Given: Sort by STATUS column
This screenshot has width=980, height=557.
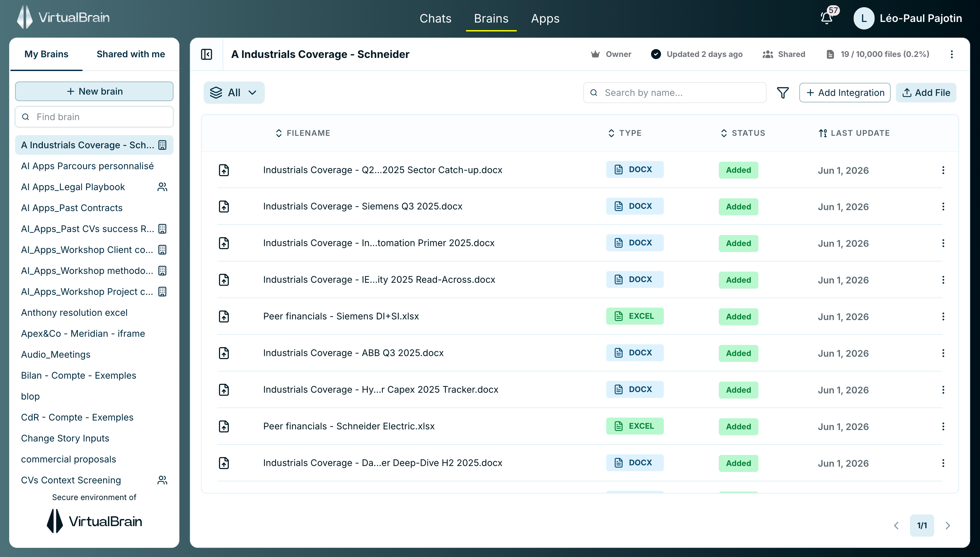Looking at the screenshot, I should 743,133.
